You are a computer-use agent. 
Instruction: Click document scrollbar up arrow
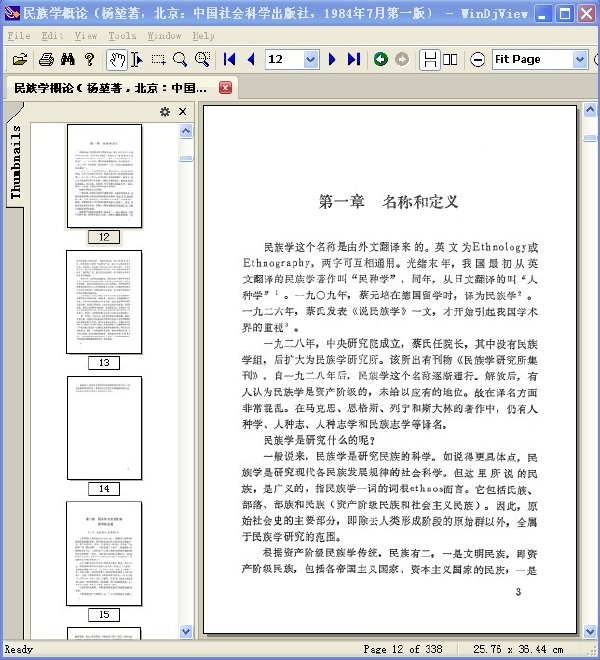[x=590, y=110]
